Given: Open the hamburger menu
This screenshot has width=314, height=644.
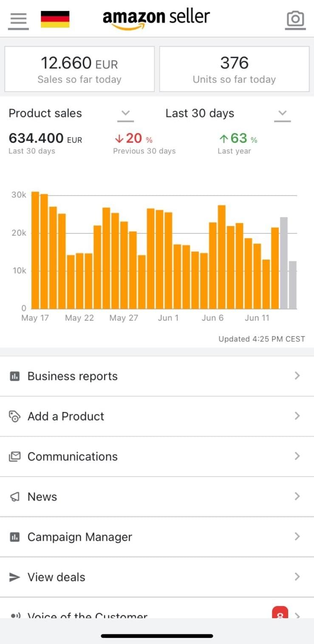Looking at the screenshot, I should click(x=18, y=19).
